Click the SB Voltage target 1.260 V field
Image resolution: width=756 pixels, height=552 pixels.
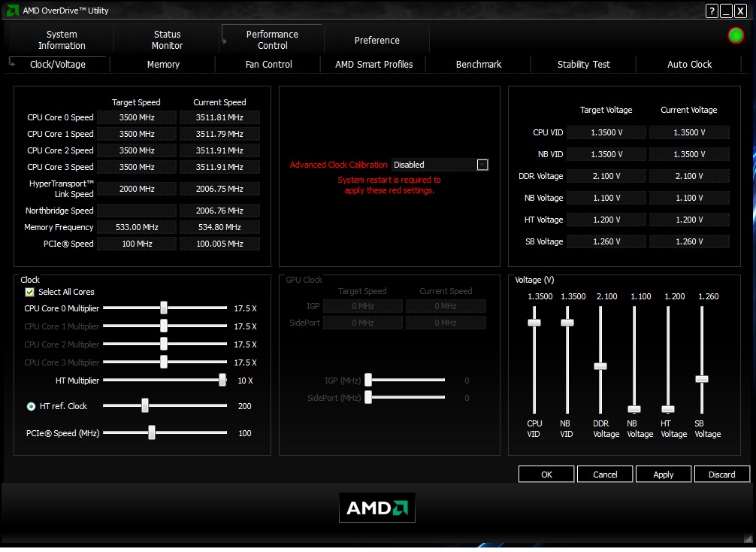pyautogui.click(x=606, y=241)
